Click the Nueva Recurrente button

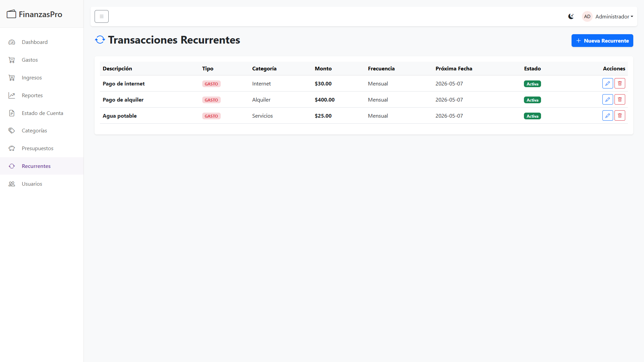[x=602, y=41]
